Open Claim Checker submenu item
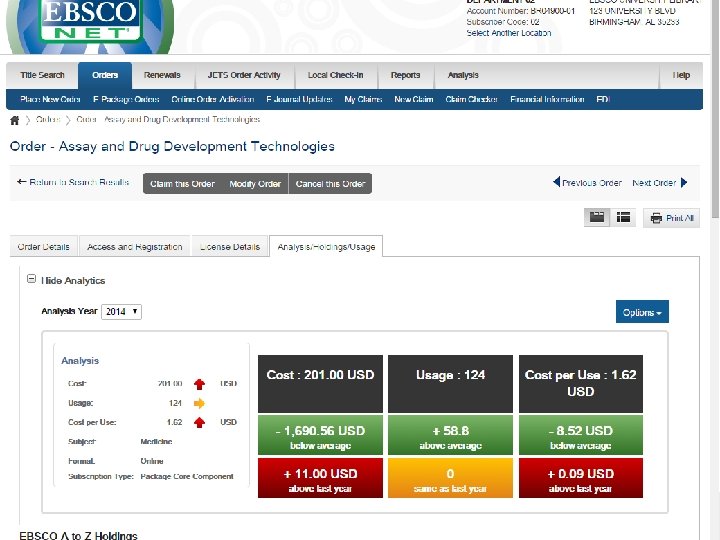Image resolution: width=720 pixels, height=540 pixels. tap(472, 99)
